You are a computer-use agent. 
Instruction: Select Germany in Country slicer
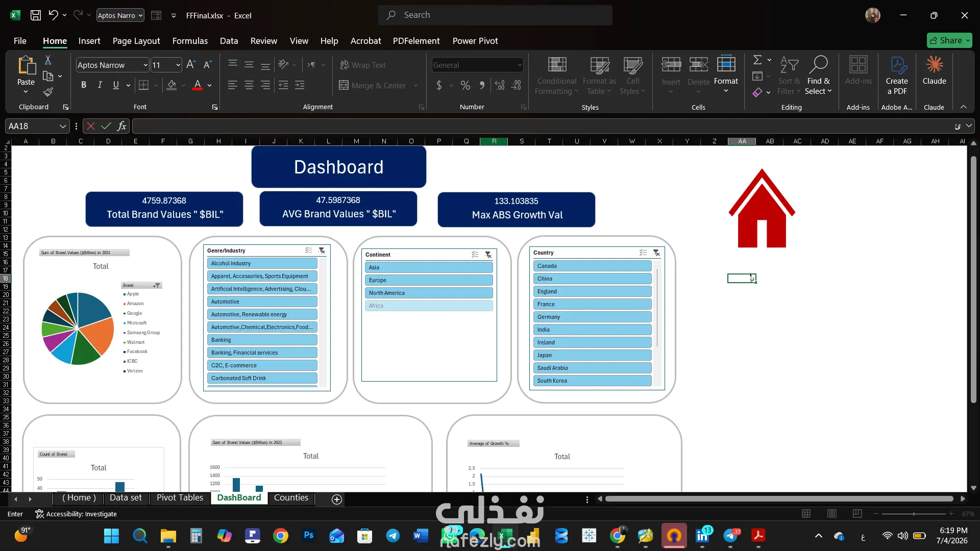(x=592, y=317)
